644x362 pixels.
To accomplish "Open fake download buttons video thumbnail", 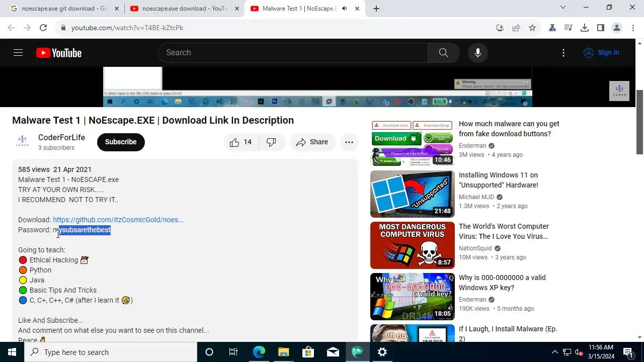I will (413, 143).
